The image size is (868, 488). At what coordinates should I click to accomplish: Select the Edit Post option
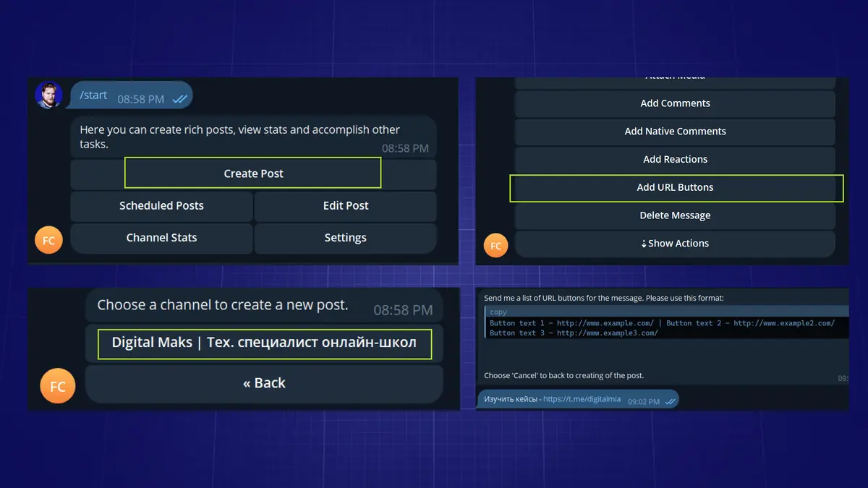pyautogui.click(x=346, y=206)
